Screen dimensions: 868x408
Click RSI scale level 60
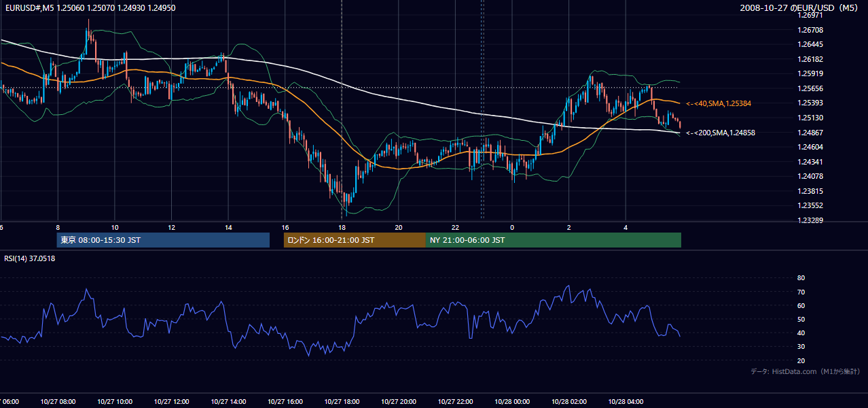tap(801, 305)
